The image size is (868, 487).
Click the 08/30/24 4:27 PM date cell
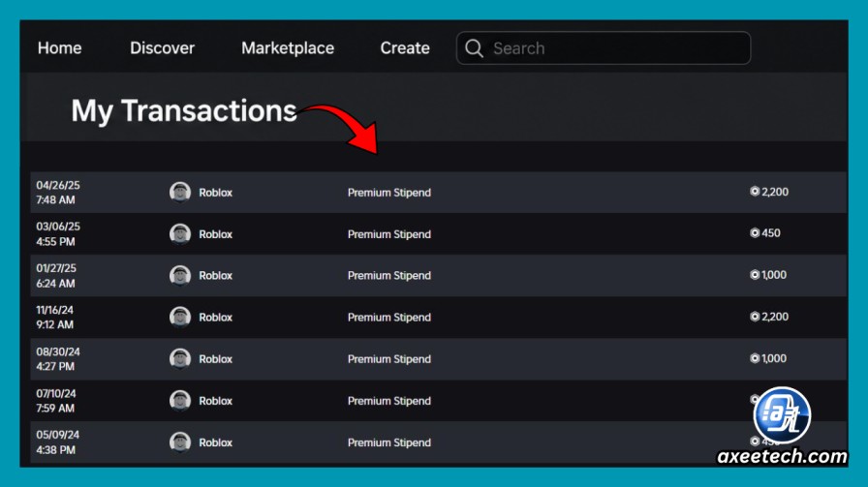click(58, 359)
